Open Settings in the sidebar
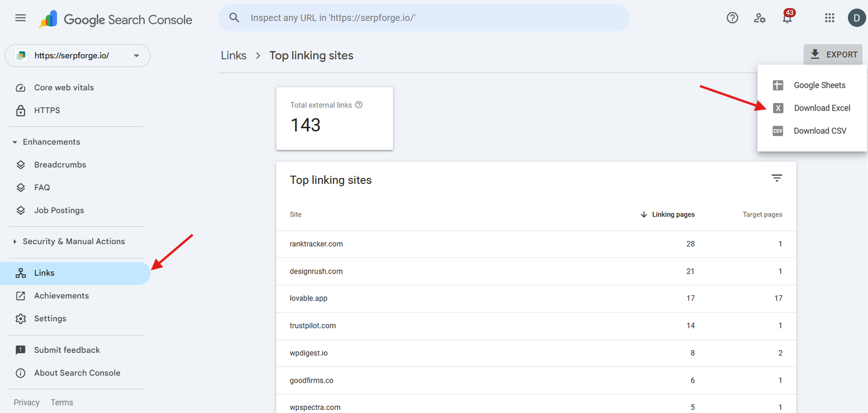Image resolution: width=868 pixels, height=413 pixels. click(75, 319)
